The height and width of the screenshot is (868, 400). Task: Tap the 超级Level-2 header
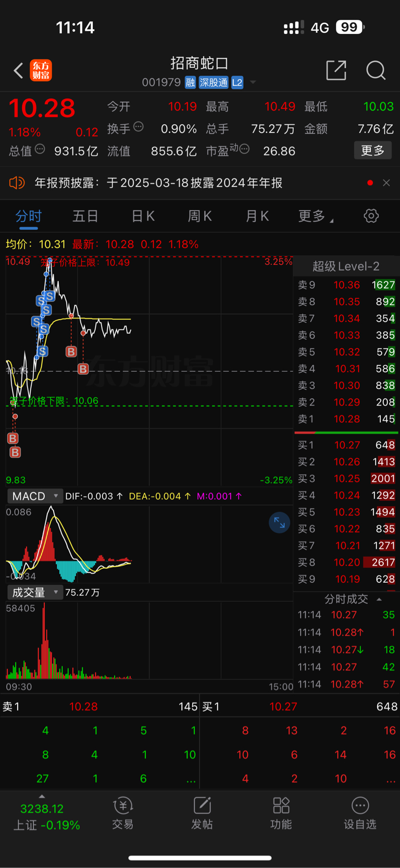tap(346, 266)
